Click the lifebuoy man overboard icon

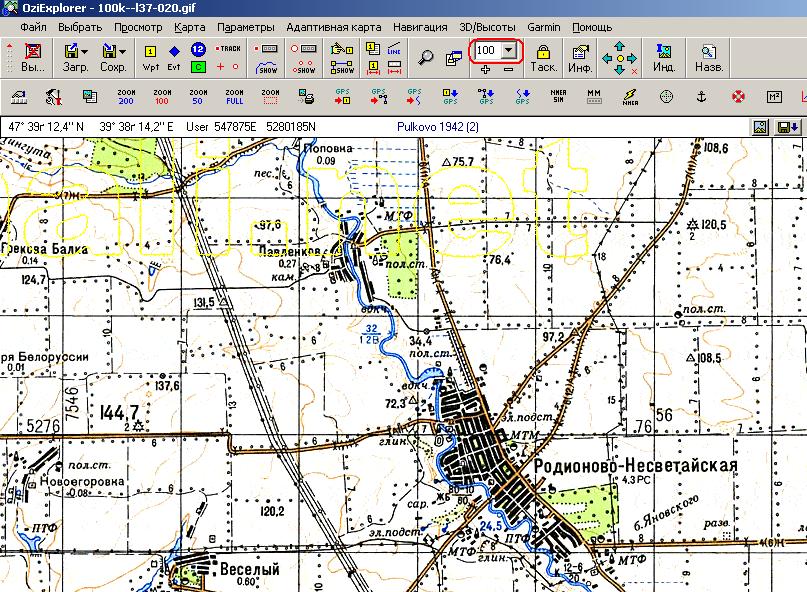738,97
